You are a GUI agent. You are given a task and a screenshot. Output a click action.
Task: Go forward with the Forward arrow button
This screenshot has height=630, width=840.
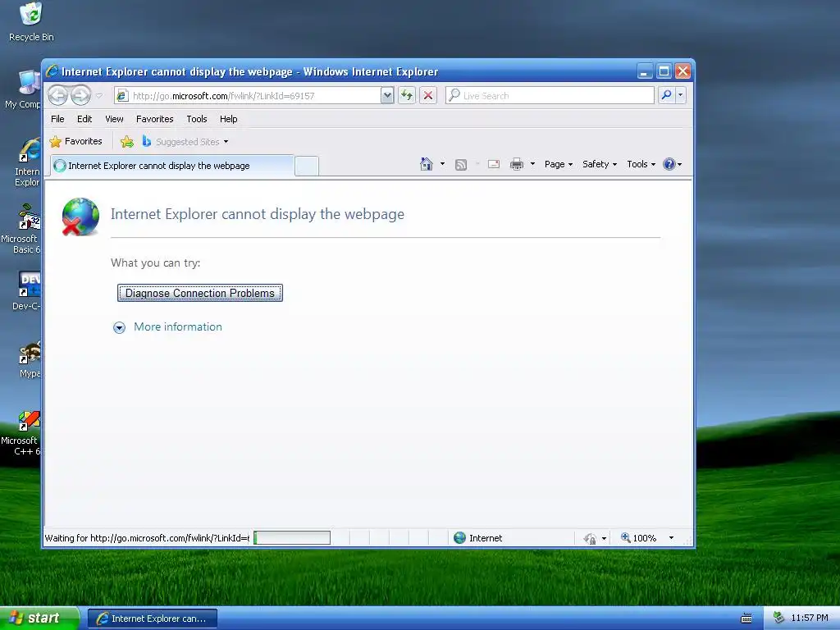(81, 96)
